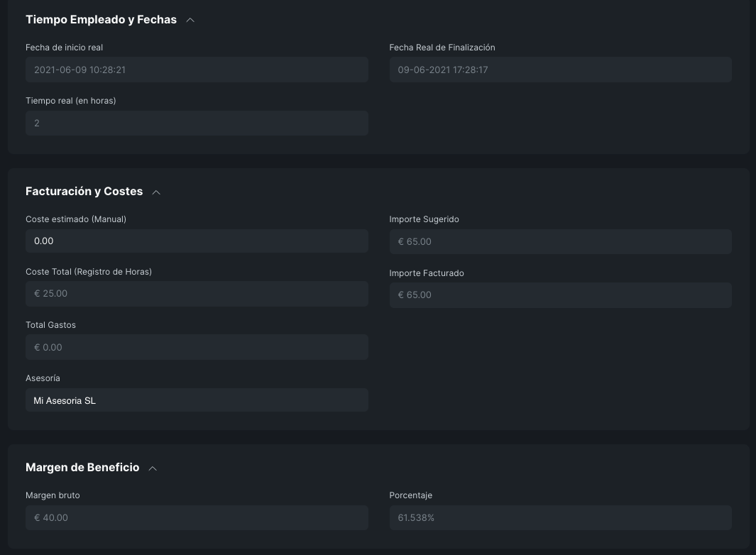Click the Porcentaje label text
The height and width of the screenshot is (555, 756).
point(410,495)
